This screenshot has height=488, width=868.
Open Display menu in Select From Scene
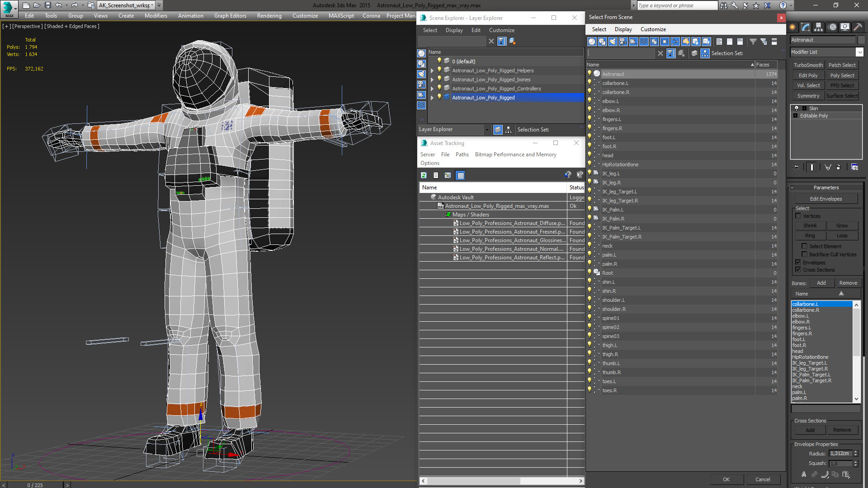623,29
